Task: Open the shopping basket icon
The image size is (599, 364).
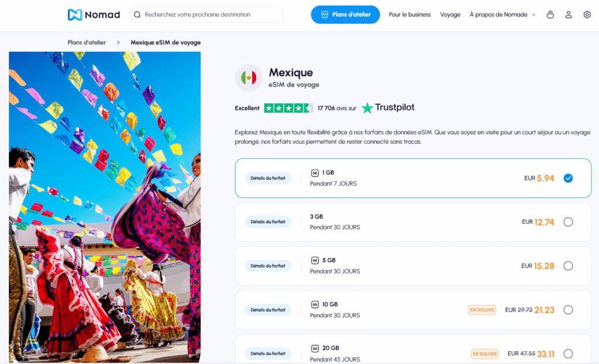Action: point(550,15)
